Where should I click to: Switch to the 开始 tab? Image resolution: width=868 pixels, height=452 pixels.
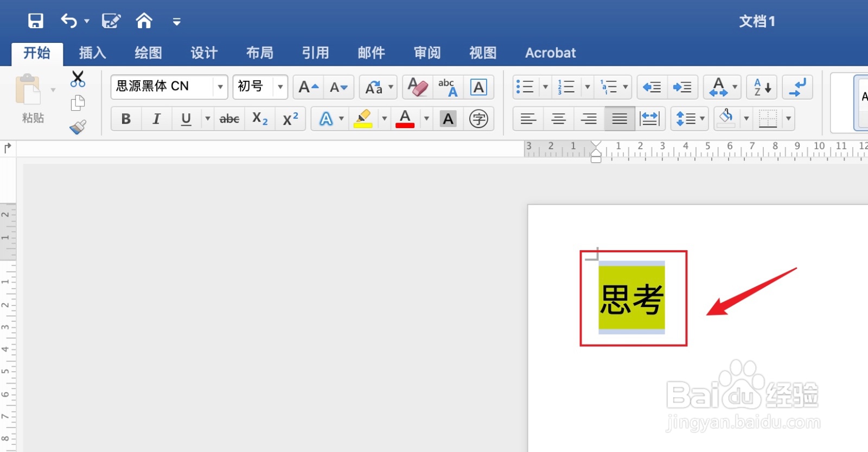click(37, 53)
